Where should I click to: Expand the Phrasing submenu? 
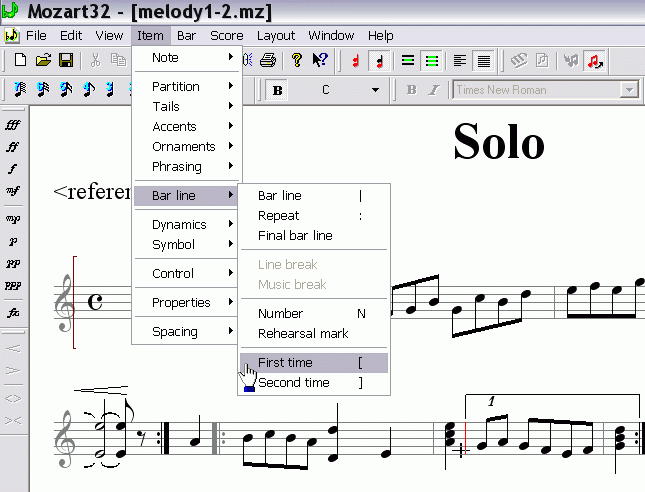(186, 167)
